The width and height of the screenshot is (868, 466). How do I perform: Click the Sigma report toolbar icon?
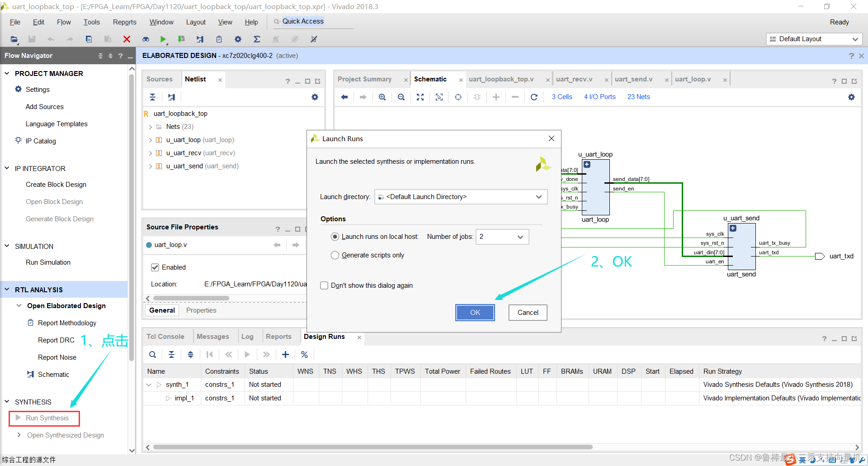[x=257, y=39]
